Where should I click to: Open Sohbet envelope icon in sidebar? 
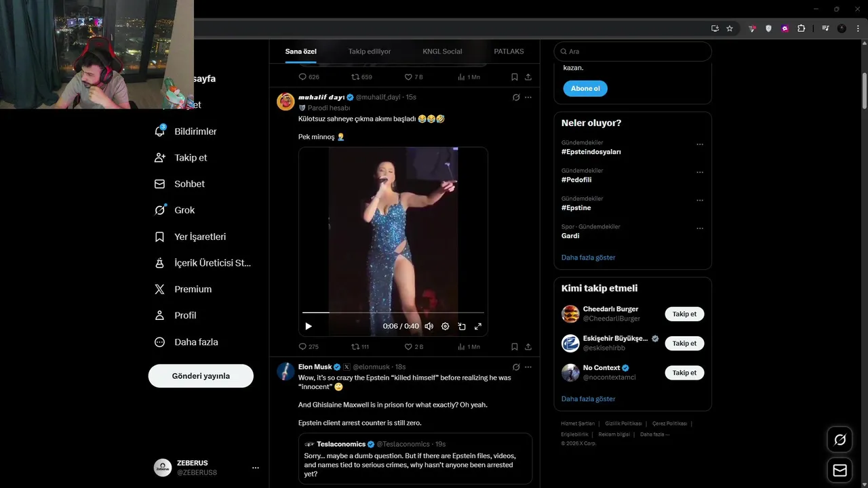(160, 184)
